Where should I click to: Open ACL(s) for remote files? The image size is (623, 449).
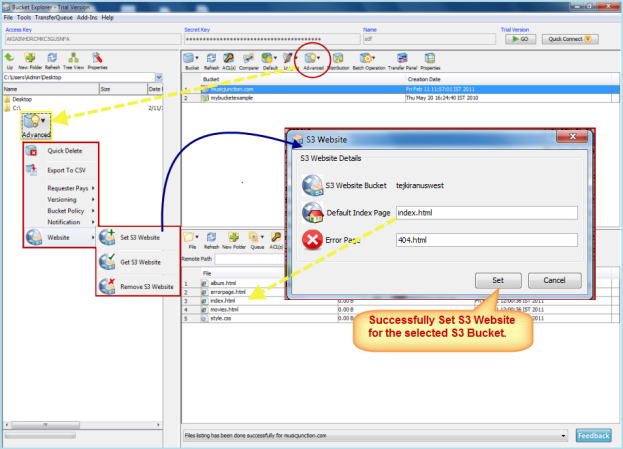point(276,241)
